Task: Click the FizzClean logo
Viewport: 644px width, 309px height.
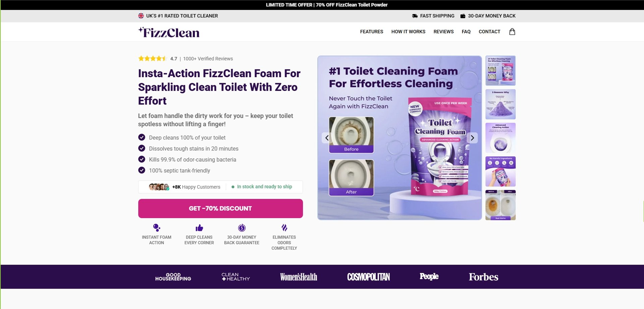Action: point(169,32)
